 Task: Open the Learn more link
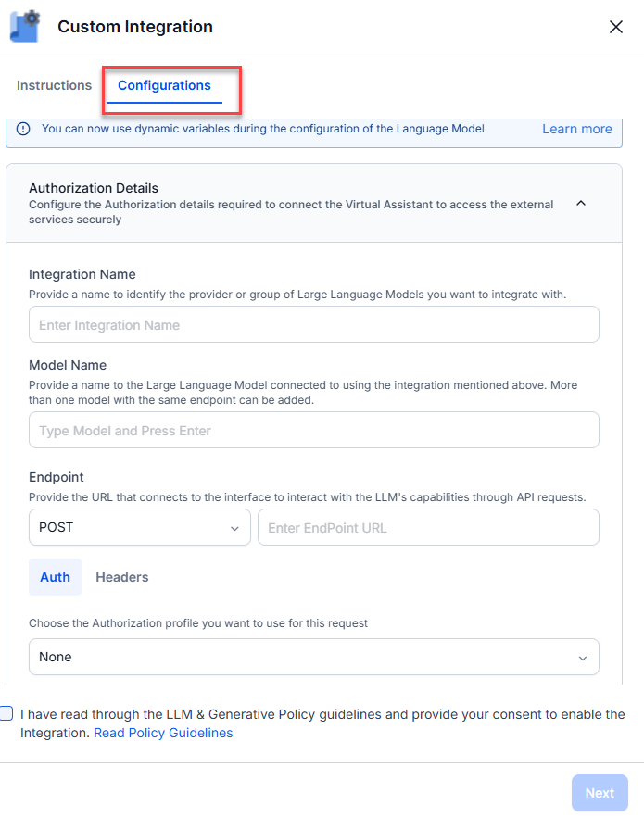[576, 129]
